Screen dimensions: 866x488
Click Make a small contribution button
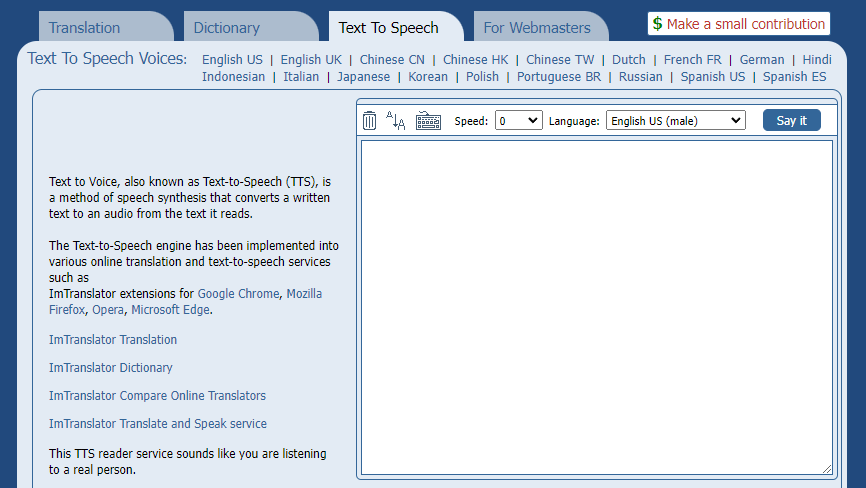tap(738, 24)
